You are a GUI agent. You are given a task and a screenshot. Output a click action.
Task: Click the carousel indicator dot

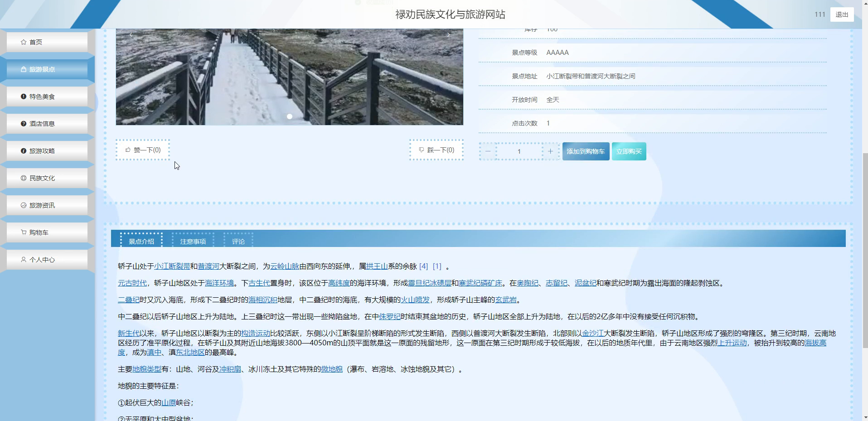click(x=290, y=116)
